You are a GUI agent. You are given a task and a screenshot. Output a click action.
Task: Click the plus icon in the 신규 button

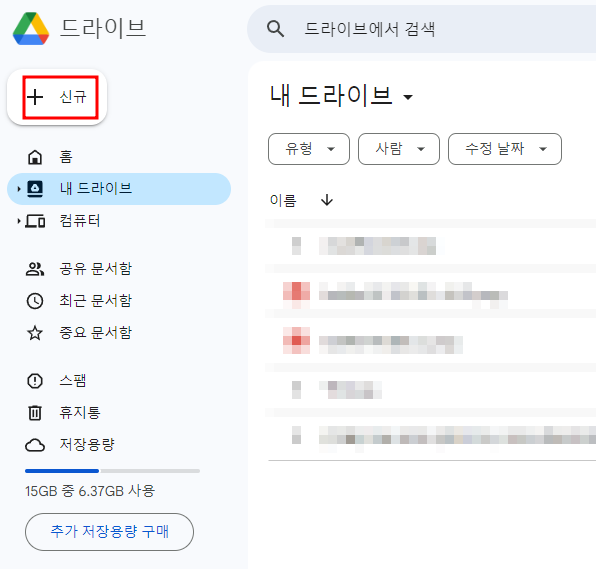coord(35,97)
